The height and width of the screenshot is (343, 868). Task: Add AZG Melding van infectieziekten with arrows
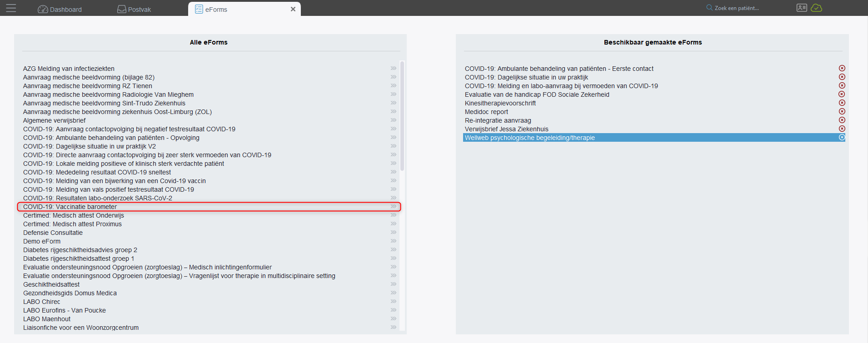tap(394, 68)
